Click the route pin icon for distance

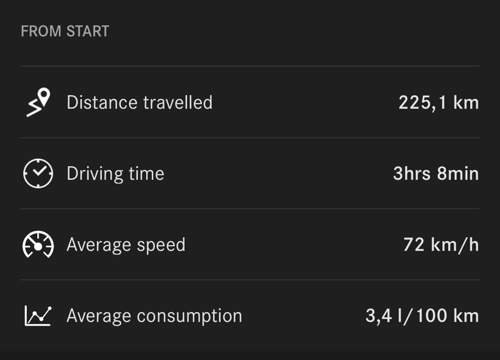[38, 102]
